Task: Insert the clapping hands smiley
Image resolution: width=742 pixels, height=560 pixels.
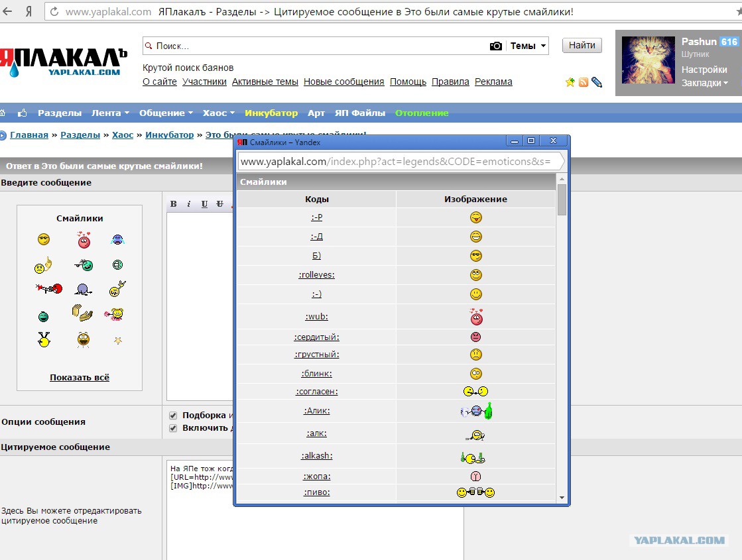Action: (x=81, y=313)
